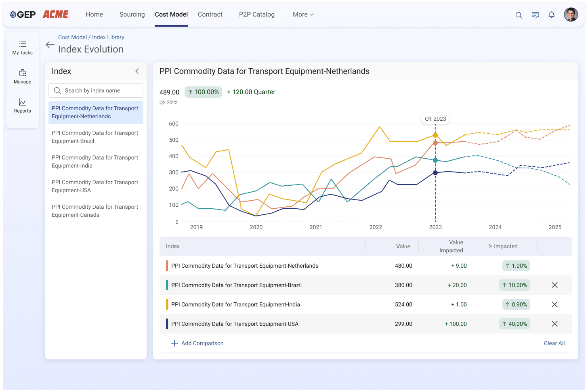Screen dimensions: 588x390
Task: Click the Clear All link
Action: click(554, 343)
